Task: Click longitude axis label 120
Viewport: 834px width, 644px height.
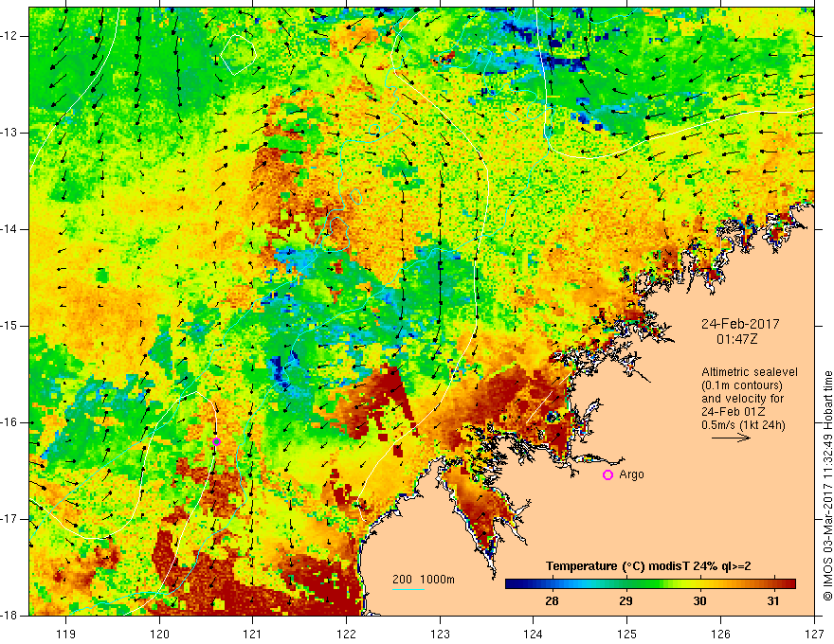Action: [159, 634]
